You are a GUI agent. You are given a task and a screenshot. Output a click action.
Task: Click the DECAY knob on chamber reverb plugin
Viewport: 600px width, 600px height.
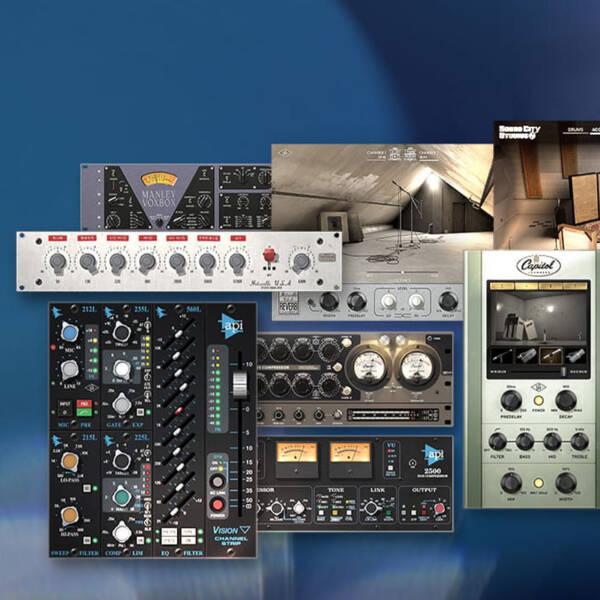pyautogui.click(x=448, y=302)
